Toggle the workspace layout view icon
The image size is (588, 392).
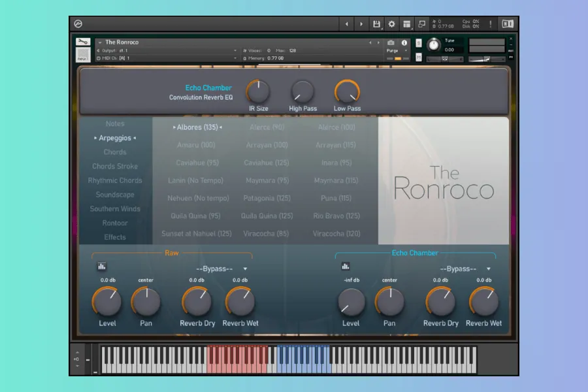click(x=407, y=24)
